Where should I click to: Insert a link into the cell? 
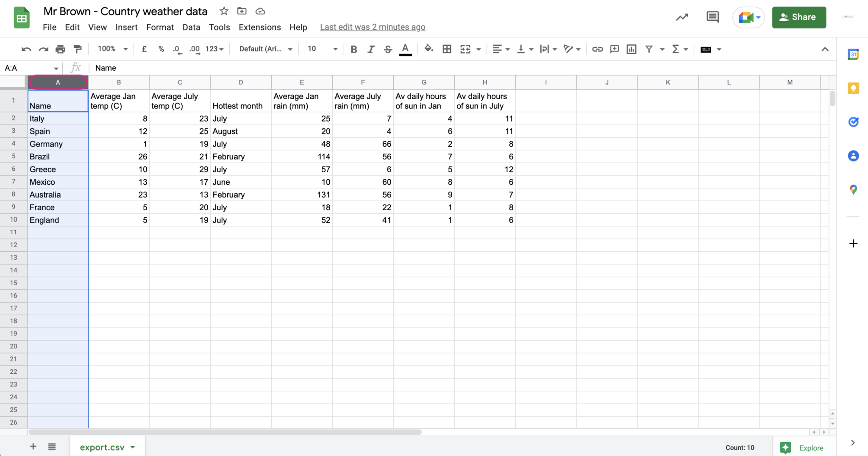[597, 49]
